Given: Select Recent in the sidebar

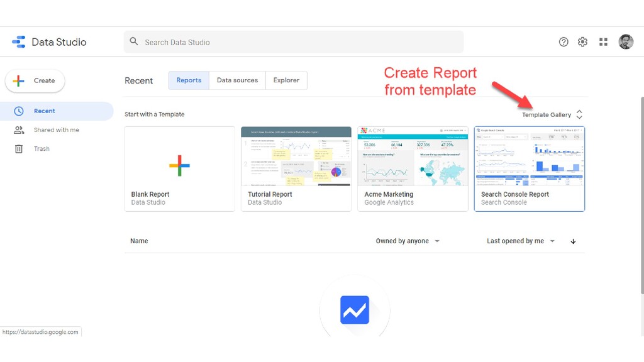Looking at the screenshot, I should pyautogui.click(x=57, y=111).
